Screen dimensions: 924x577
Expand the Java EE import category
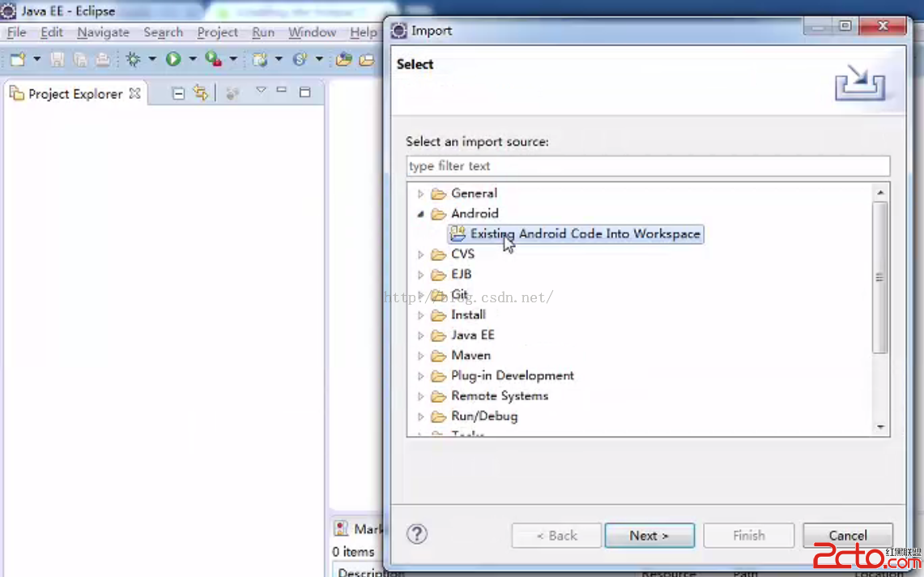(x=421, y=336)
